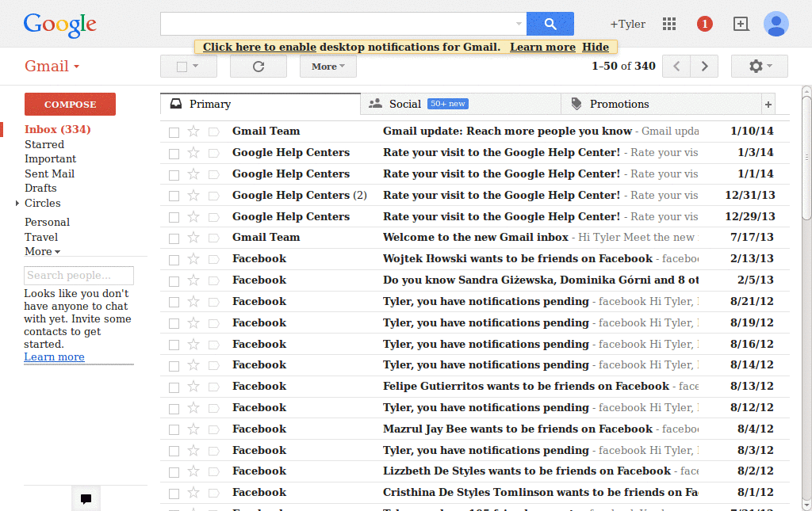Go to the newer messages page arrow
Image resolution: width=812 pixels, height=511 pixels.
pyautogui.click(x=676, y=66)
